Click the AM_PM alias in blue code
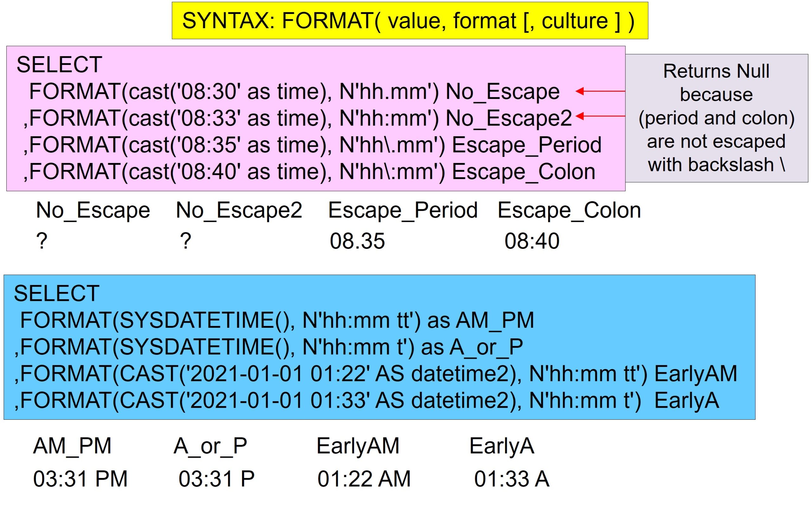The width and height of the screenshot is (812, 505). coord(495,320)
